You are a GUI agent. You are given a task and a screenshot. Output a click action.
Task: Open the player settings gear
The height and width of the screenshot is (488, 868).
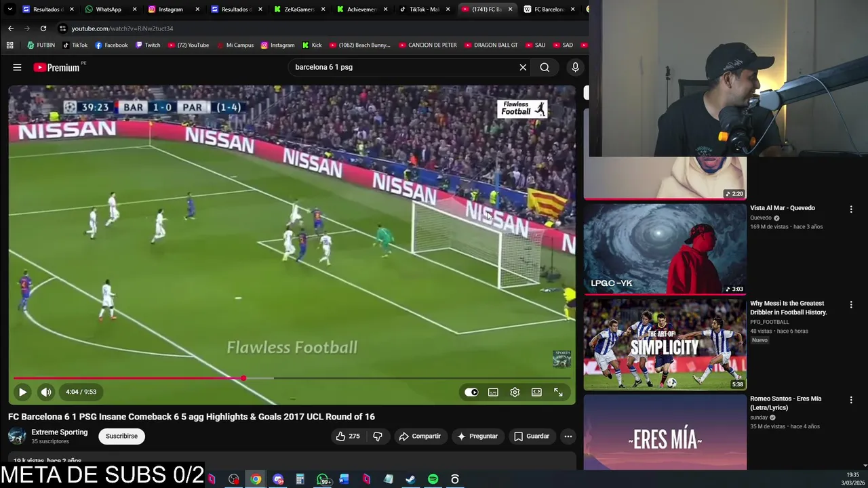click(x=515, y=392)
